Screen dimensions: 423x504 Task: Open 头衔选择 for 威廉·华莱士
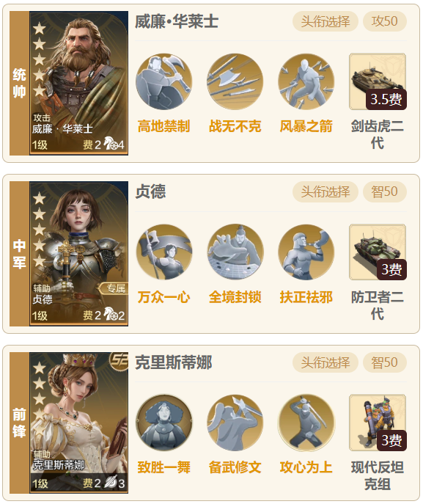click(325, 21)
